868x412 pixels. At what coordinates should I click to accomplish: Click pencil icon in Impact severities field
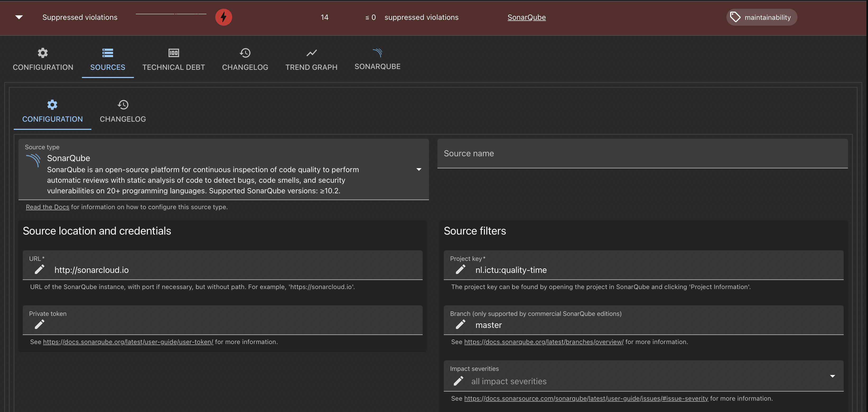(x=459, y=381)
